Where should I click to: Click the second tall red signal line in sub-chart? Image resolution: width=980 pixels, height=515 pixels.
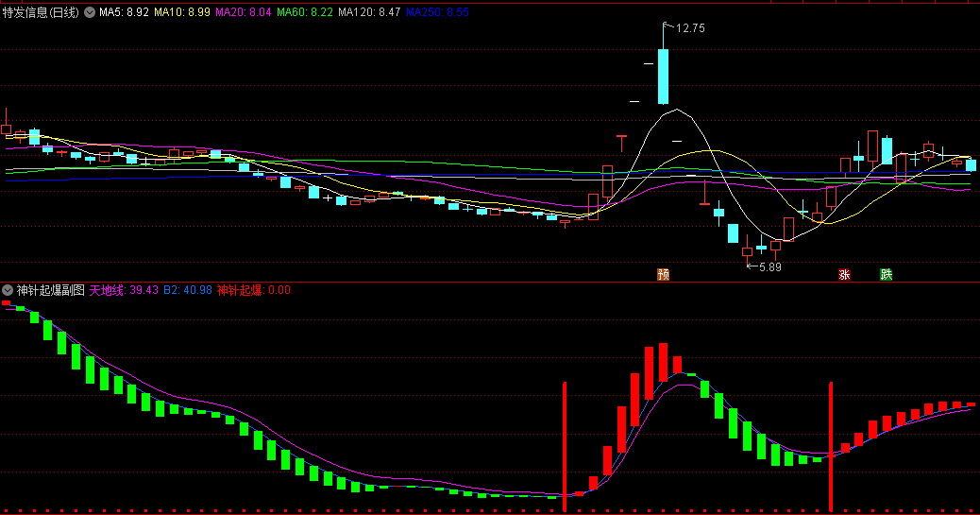click(x=831, y=447)
